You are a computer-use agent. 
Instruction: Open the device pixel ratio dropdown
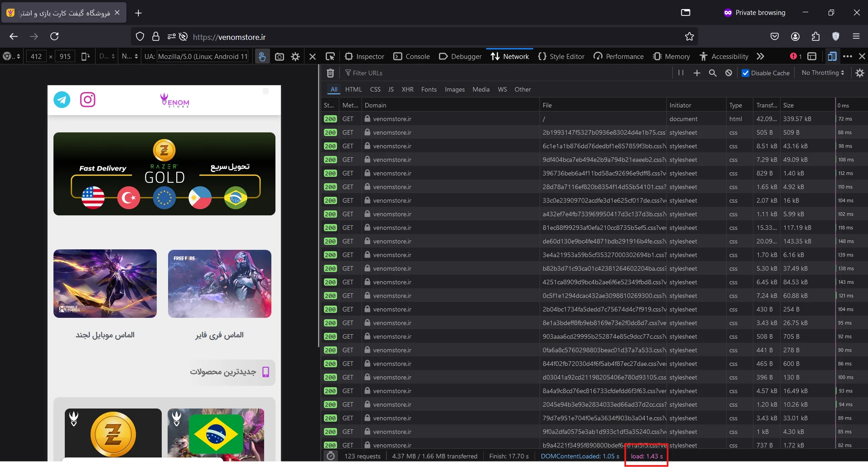(107, 56)
